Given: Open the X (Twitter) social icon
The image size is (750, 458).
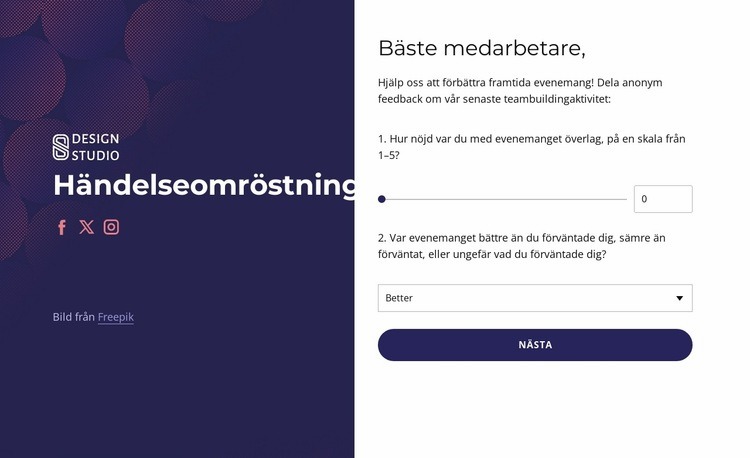Looking at the screenshot, I should pos(87,227).
